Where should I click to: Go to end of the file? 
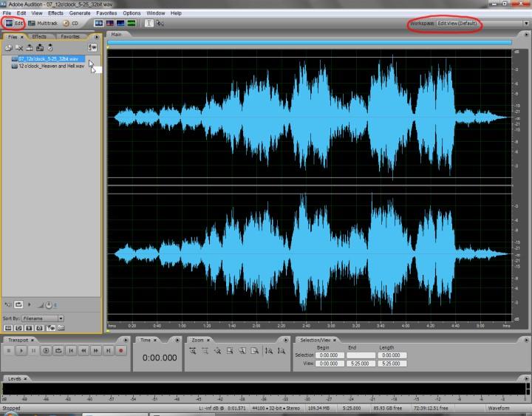[x=108, y=350]
